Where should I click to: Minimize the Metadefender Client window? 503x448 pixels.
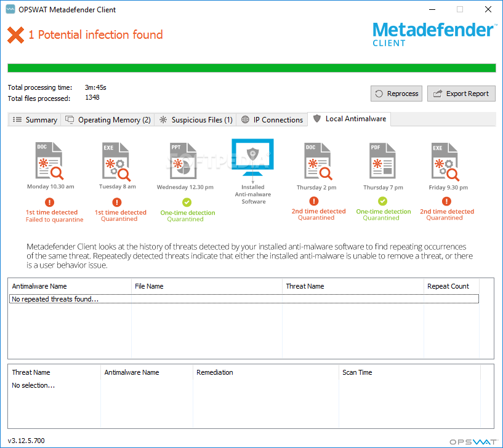point(432,9)
